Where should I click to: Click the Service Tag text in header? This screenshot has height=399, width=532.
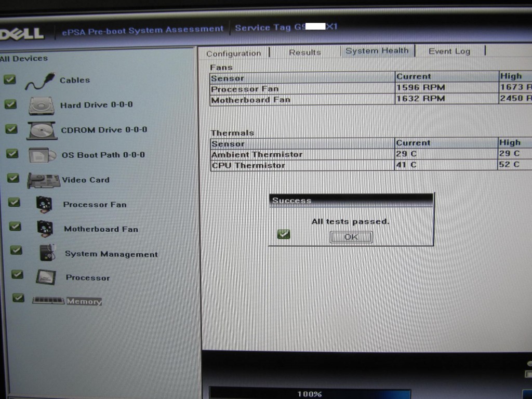click(286, 27)
